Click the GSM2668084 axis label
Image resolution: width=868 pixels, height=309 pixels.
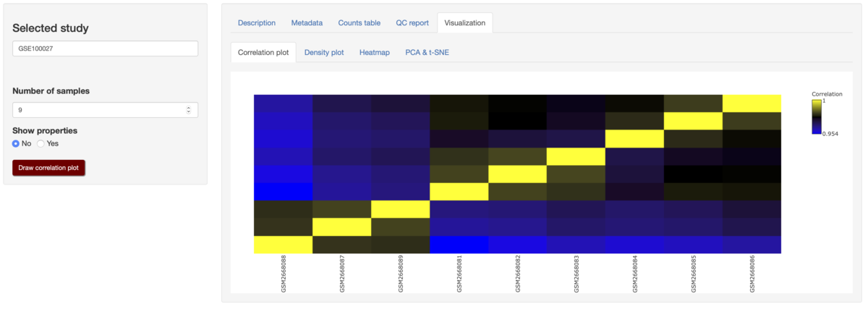634,275
